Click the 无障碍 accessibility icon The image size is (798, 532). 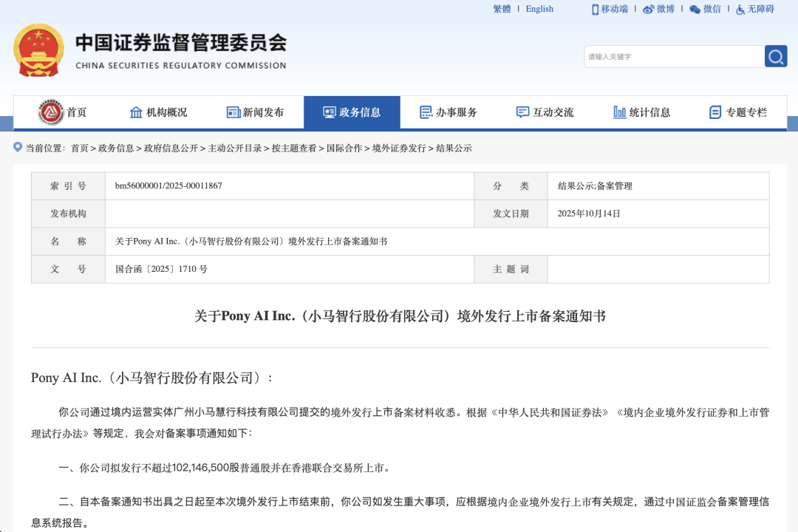point(740,9)
